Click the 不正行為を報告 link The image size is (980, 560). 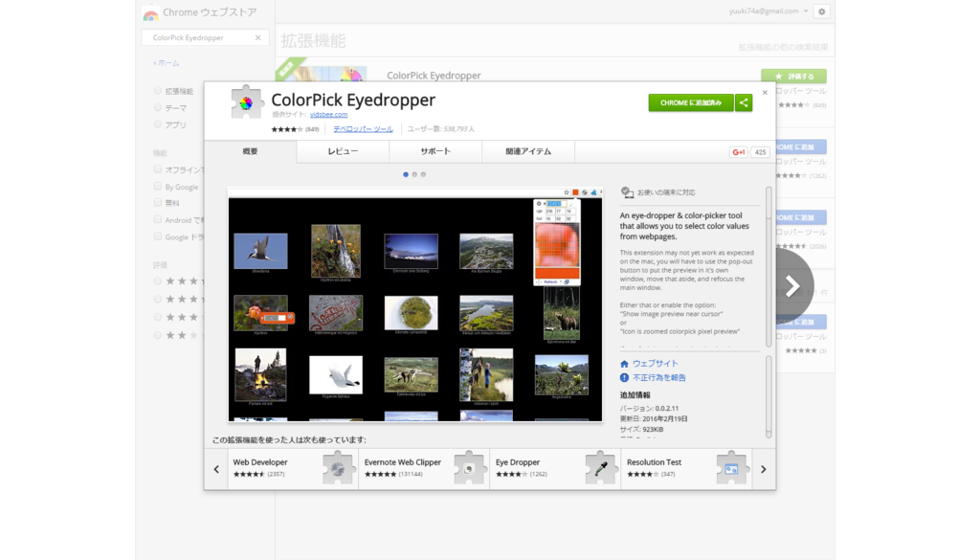658,377
